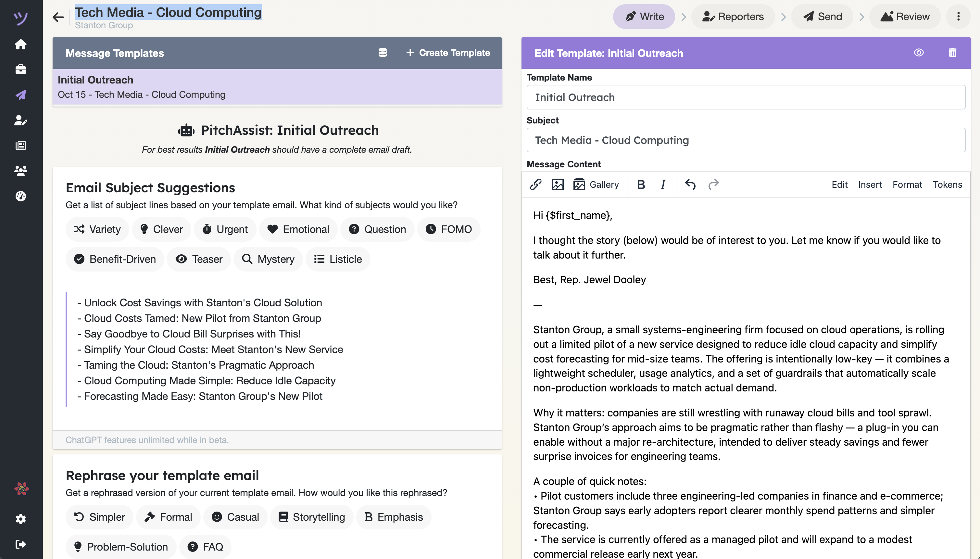Switch to the Reporters step

pos(733,17)
